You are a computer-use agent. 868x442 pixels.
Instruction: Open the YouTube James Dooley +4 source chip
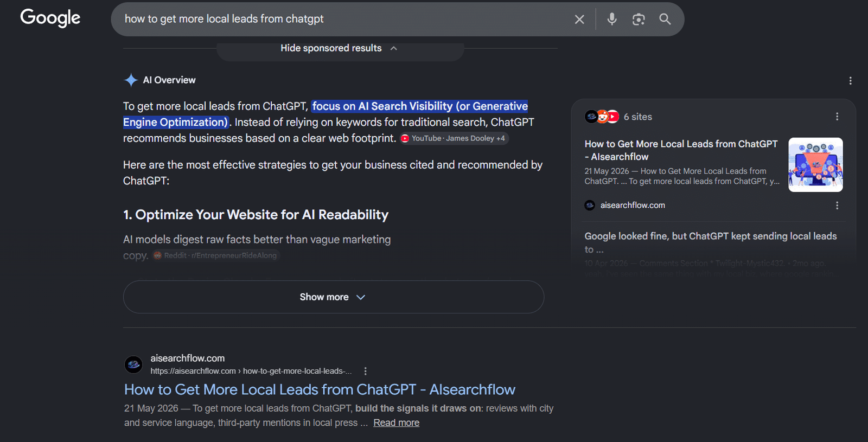coord(454,138)
